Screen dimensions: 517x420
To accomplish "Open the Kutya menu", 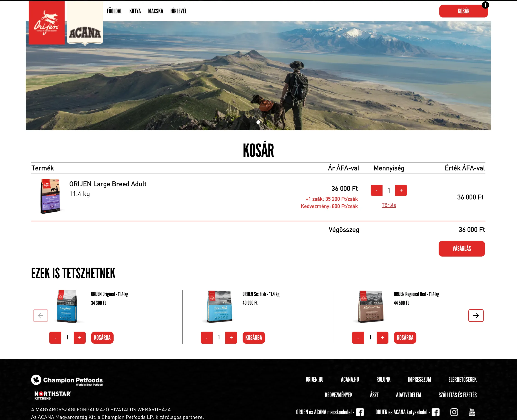I will tap(135, 11).
